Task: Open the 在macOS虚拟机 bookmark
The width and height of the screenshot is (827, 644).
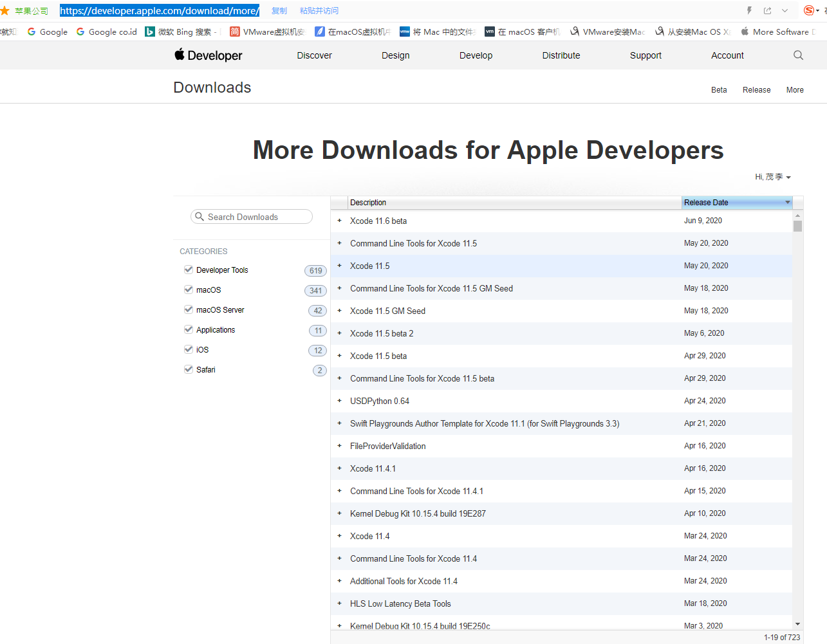Action: (x=353, y=32)
